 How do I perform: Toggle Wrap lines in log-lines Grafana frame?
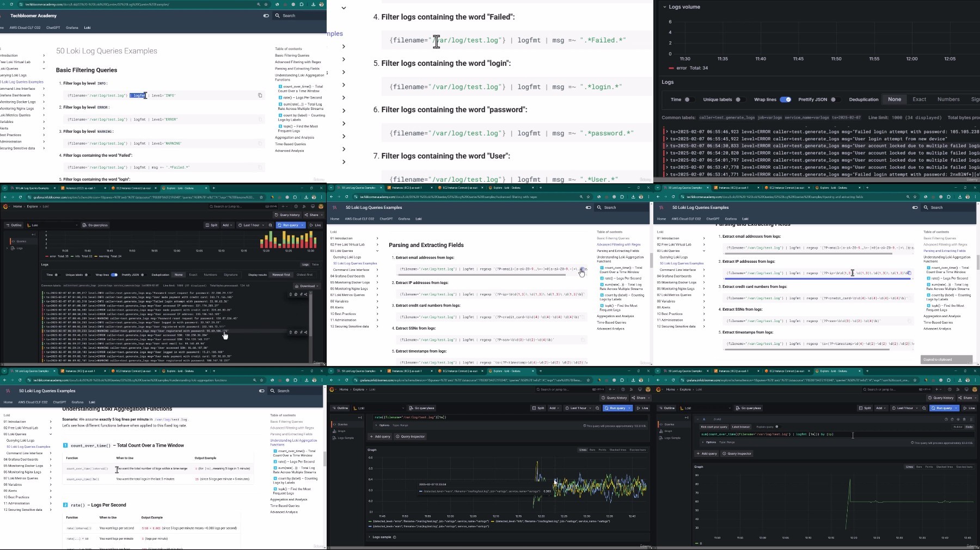pyautogui.click(x=114, y=275)
